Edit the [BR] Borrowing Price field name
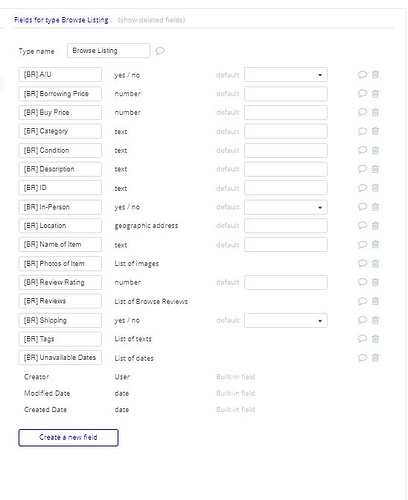The image size is (408, 500). click(60, 94)
